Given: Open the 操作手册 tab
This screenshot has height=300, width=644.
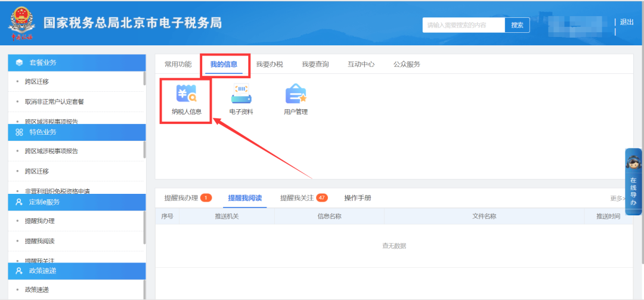Looking at the screenshot, I should tap(357, 198).
